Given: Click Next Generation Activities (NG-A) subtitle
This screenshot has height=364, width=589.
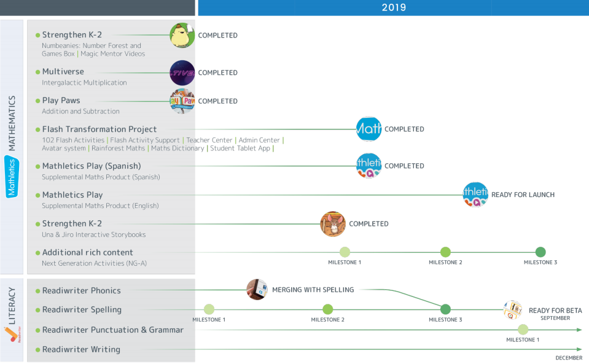Looking at the screenshot, I should click(x=95, y=263).
